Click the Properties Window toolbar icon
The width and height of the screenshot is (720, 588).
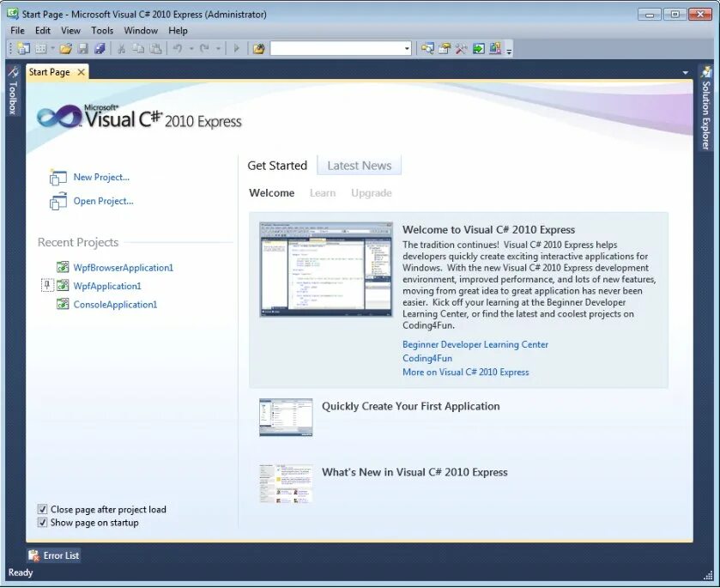pyautogui.click(x=445, y=48)
